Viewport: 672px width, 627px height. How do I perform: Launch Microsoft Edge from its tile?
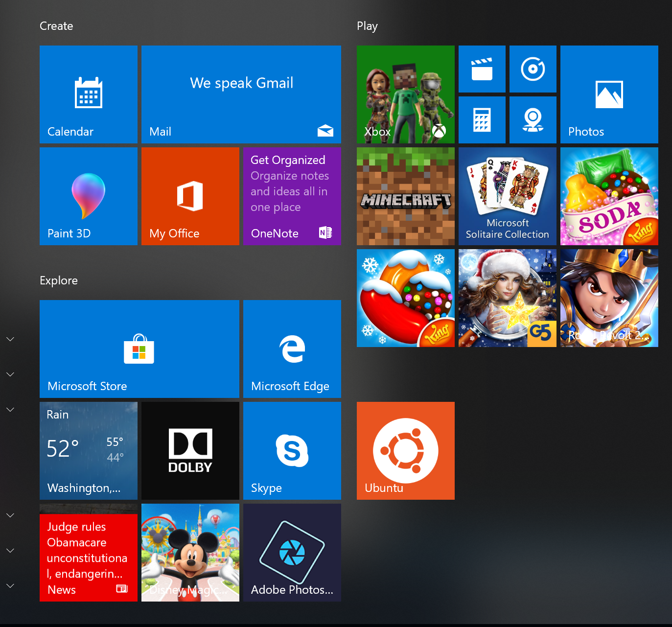click(292, 349)
